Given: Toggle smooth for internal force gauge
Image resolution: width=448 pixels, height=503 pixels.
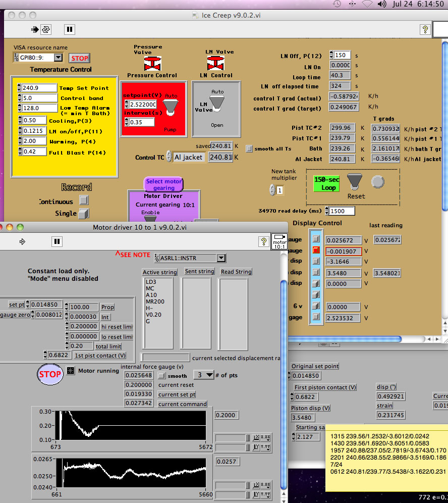Looking at the screenshot, I should [161, 376].
